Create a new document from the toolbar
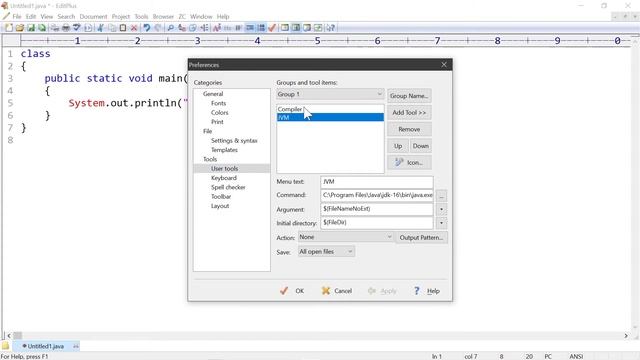 [9, 28]
